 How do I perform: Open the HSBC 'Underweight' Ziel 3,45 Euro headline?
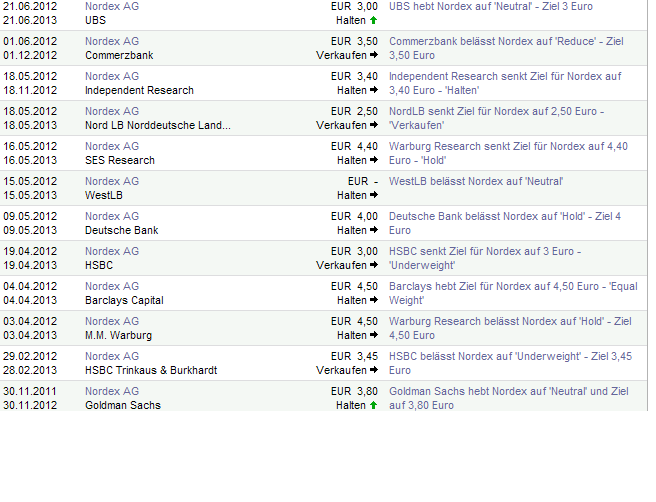[x=510, y=363]
